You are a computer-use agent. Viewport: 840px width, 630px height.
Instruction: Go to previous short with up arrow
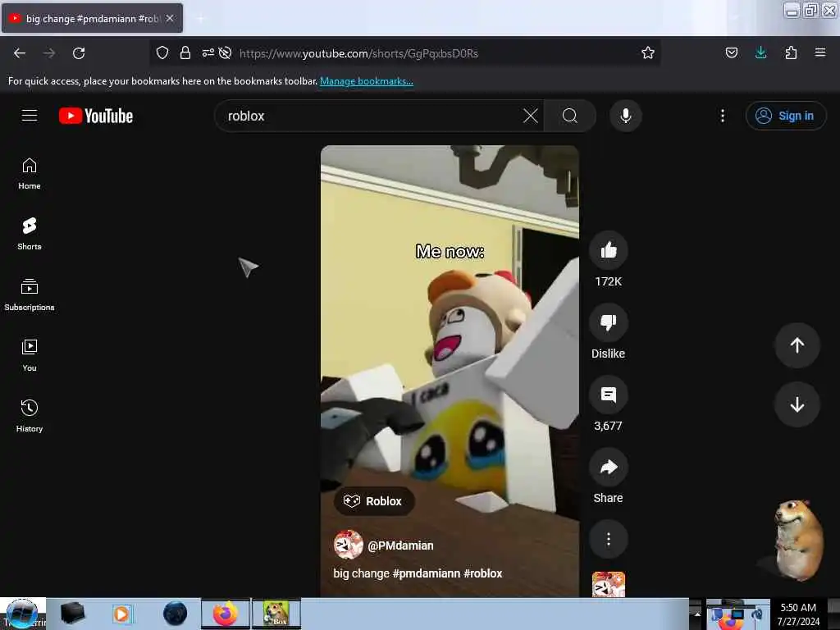coord(797,345)
